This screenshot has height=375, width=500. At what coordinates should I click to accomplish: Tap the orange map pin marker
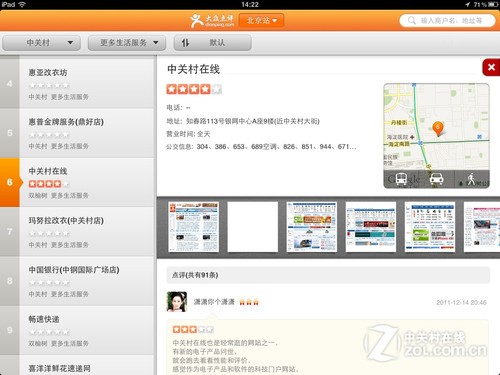[438, 129]
